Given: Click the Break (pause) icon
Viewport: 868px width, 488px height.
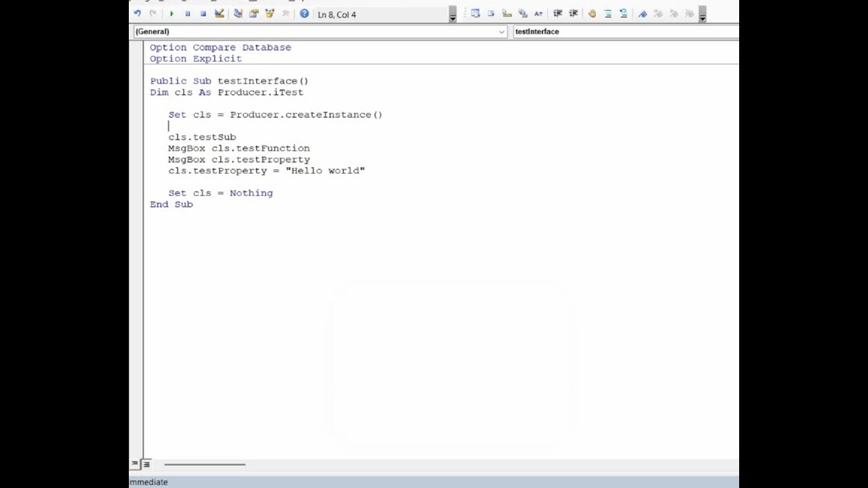Looking at the screenshot, I should tap(187, 14).
